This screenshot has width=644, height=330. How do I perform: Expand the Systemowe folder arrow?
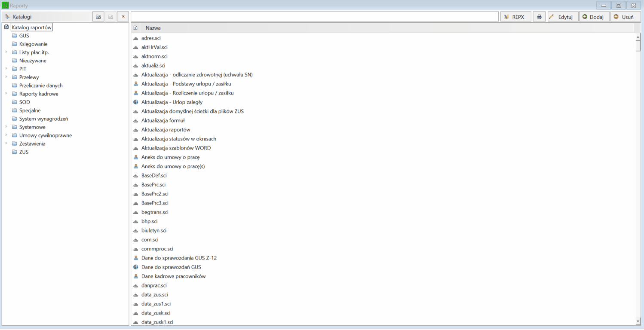click(x=6, y=127)
